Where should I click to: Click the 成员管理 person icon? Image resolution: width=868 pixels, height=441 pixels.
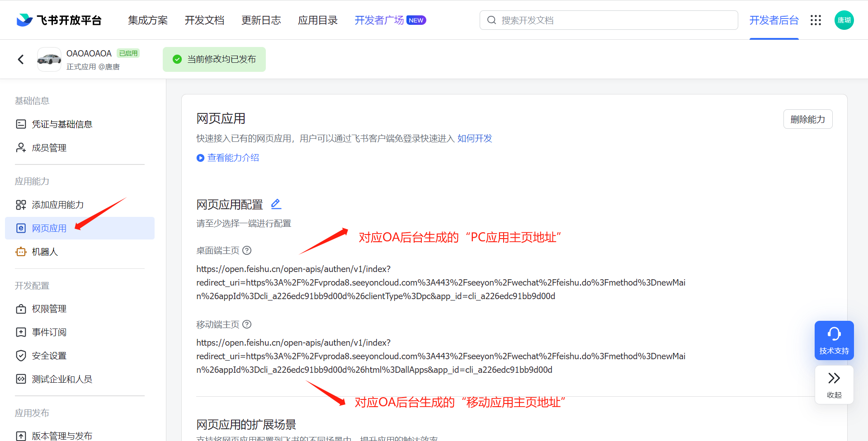click(21, 148)
